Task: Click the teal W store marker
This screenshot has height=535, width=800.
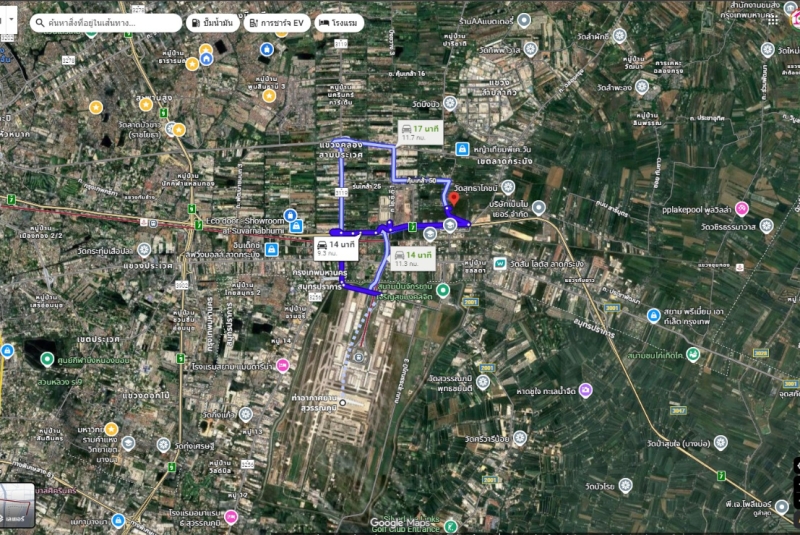Action: click(x=499, y=263)
